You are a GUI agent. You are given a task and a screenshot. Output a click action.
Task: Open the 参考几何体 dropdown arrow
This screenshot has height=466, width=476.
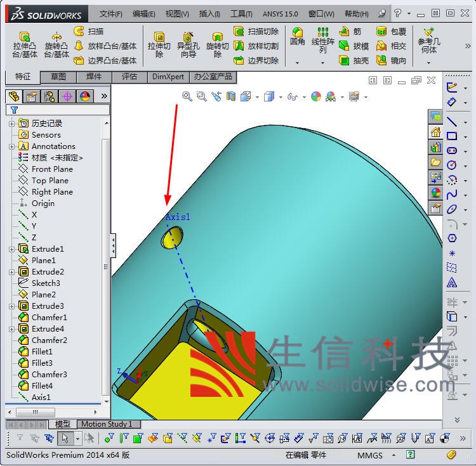[x=428, y=63]
